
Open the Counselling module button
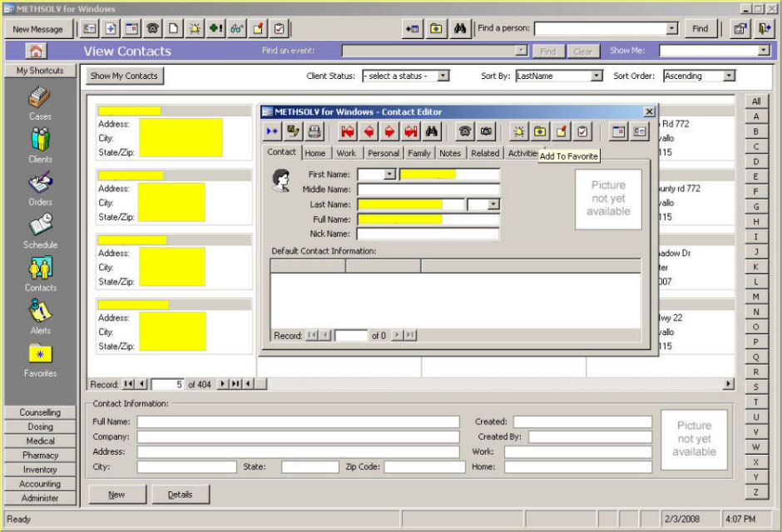click(40, 412)
